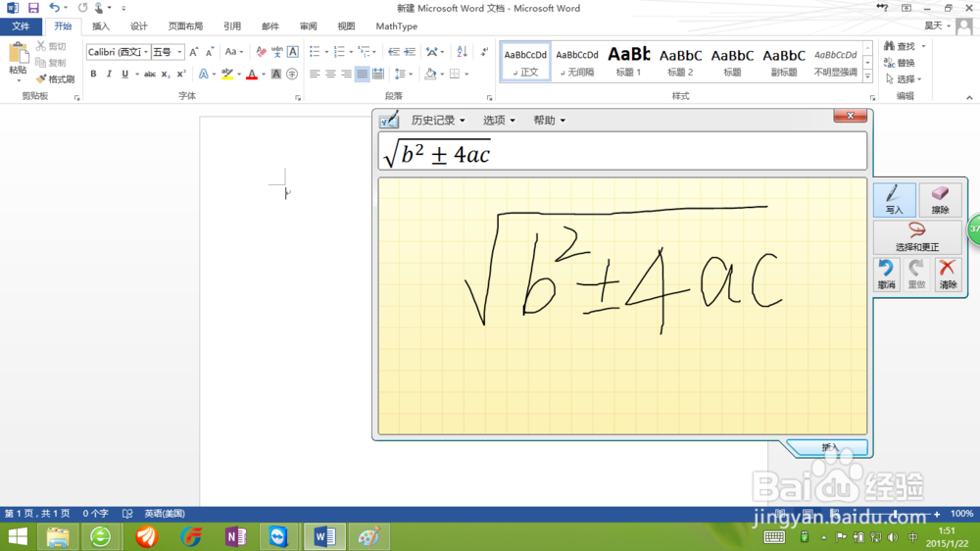Switch to the Design tab

(139, 26)
